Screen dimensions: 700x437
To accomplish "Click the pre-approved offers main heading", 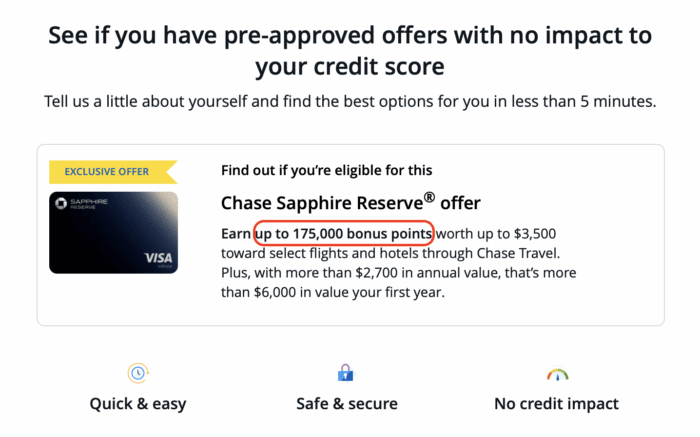I will point(349,52).
